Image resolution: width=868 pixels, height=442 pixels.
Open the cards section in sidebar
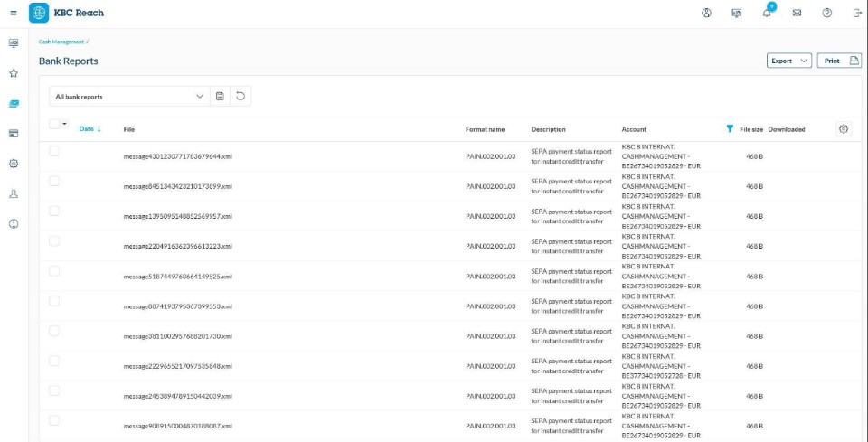(14, 134)
